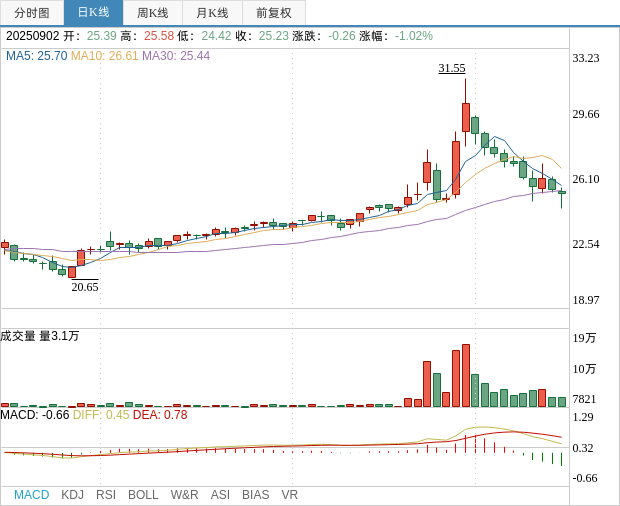Click the 22.54 price axis label
Viewport: 620px width, 506px height.
coord(586,244)
